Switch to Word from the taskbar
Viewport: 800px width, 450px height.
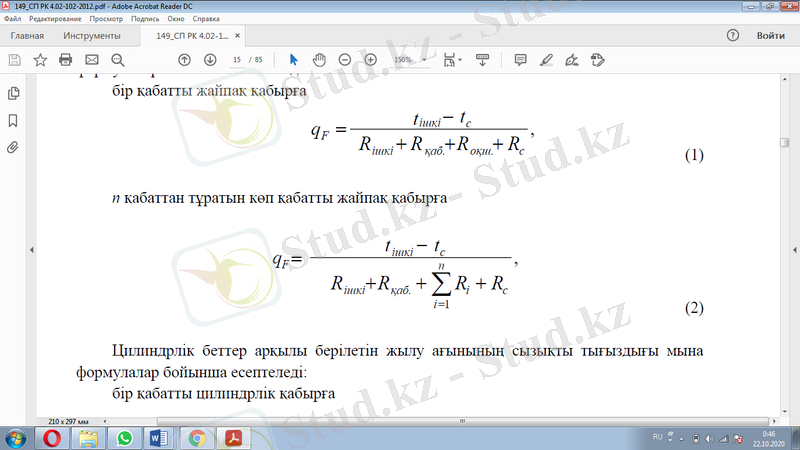click(159, 438)
